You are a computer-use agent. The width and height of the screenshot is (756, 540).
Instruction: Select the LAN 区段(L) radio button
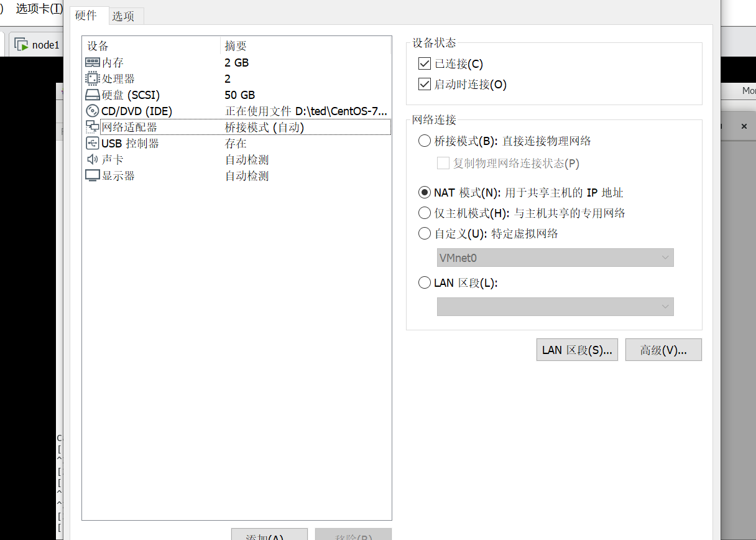click(425, 283)
